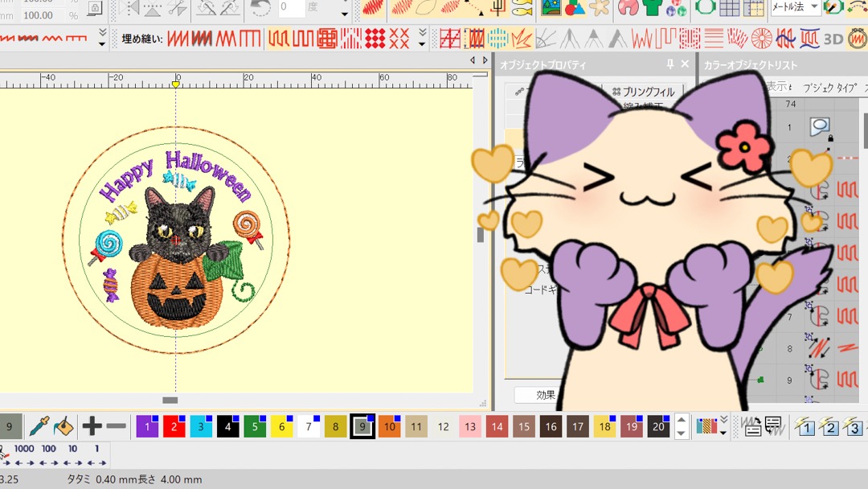The height and width of the screenshot is (489, 868).
Task: Pin the object properties panel
Action: (x=669, y=64)
